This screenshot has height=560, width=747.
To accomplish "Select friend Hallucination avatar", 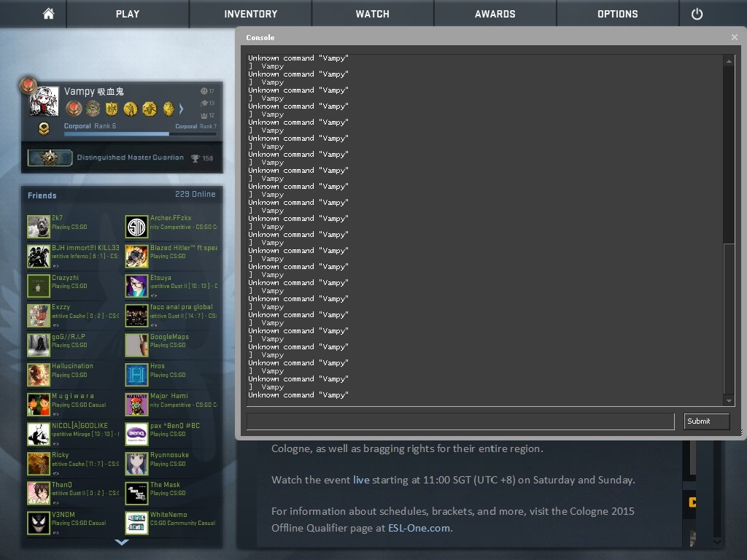I will click(x=39, y=375).
